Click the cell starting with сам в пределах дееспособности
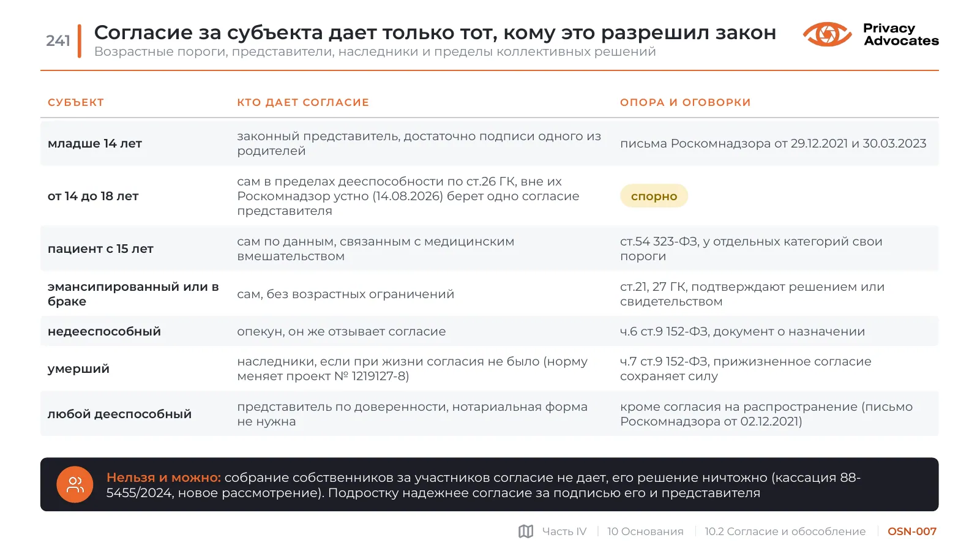This screenshot has width=980, height=551. coord(408,196)
